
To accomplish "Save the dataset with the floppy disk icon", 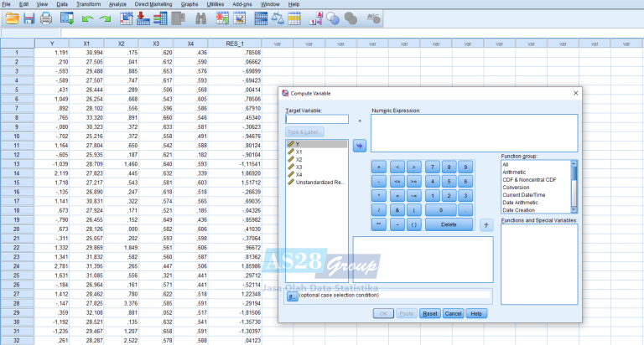I will coord(29,18).
